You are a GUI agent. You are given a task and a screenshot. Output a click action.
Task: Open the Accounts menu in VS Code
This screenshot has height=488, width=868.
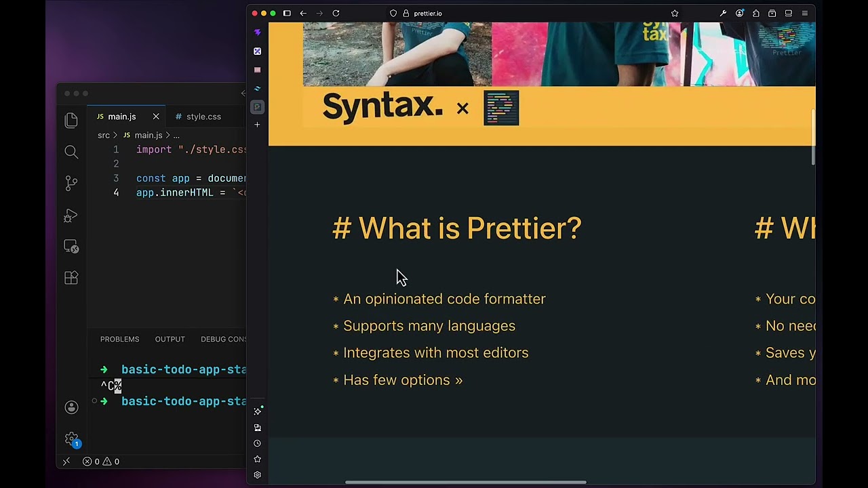point(71,407)
